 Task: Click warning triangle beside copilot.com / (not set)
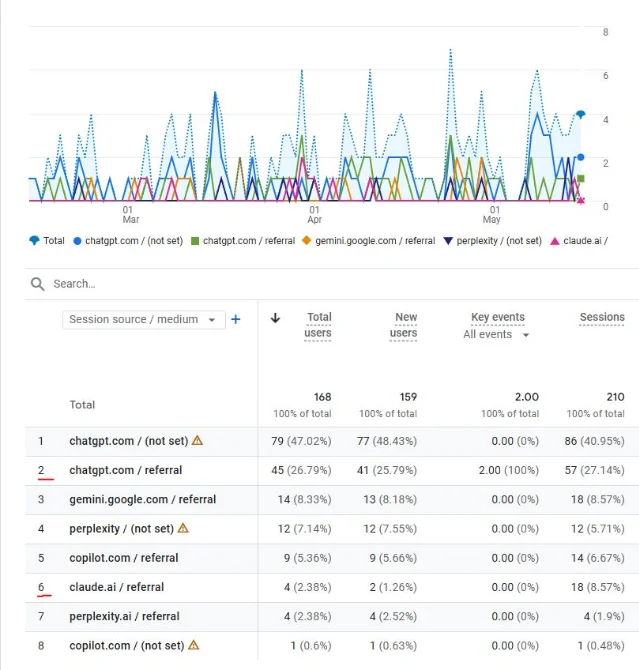pos(194,645)
